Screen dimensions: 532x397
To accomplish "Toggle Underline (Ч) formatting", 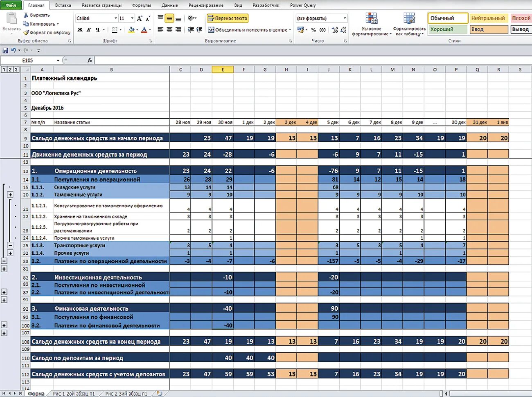I will [97, 30].
